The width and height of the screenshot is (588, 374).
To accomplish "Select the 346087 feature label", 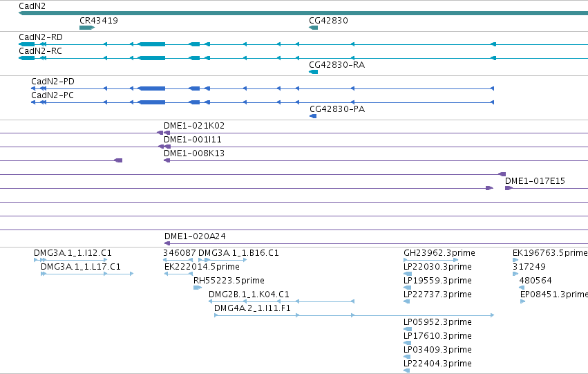I will pyautogui.click(x=179, y=253).
